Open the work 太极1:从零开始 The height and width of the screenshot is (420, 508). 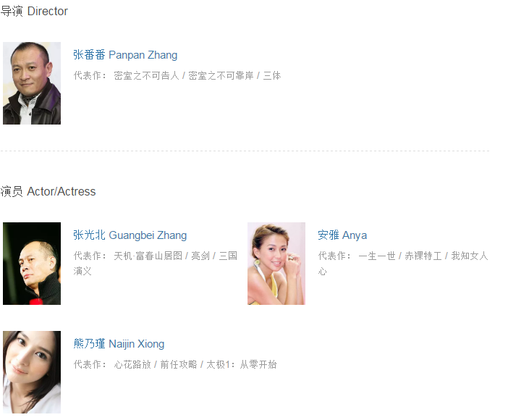pyautogui.click(x=242, y=364)
